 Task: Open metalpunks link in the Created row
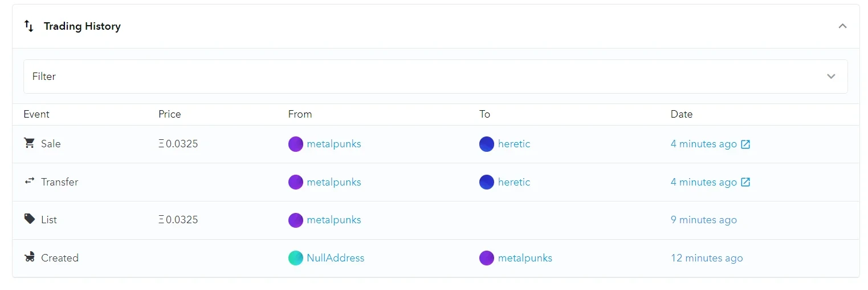coord(524,258)
